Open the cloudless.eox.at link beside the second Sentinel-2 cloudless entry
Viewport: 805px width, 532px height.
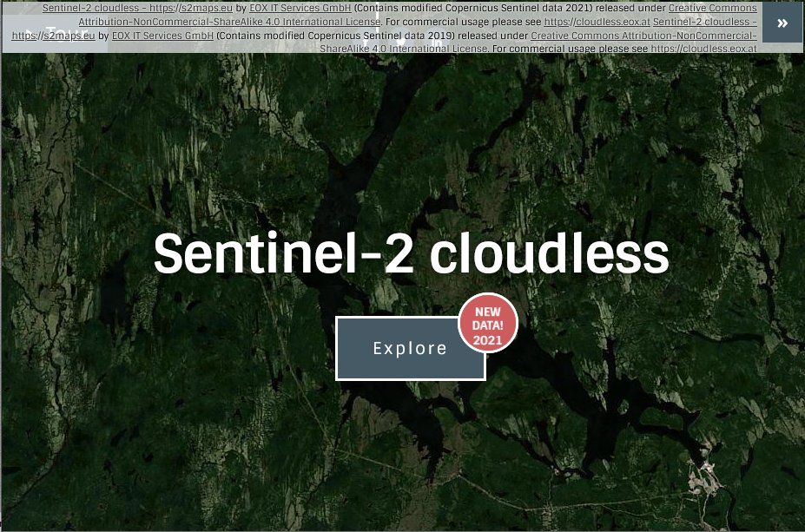coord(597,22)
